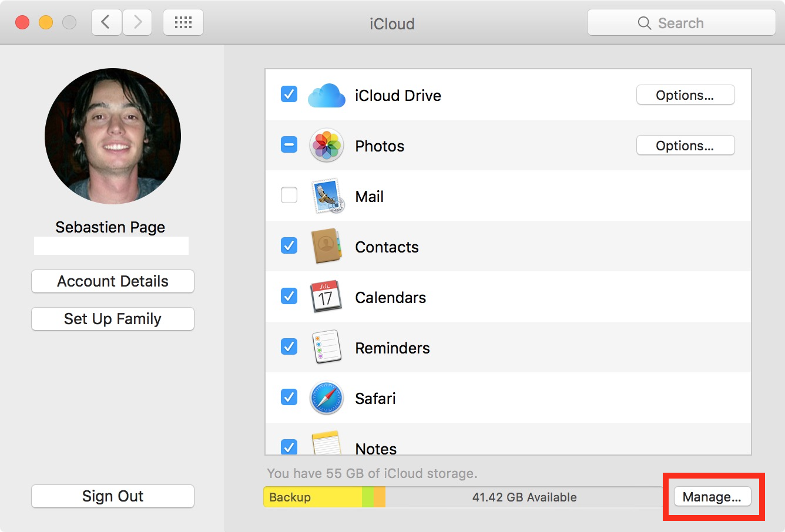This screenshot has height=532, width=785.
Task: Click the Sebastien Page name label
Action: coord(110,227)
